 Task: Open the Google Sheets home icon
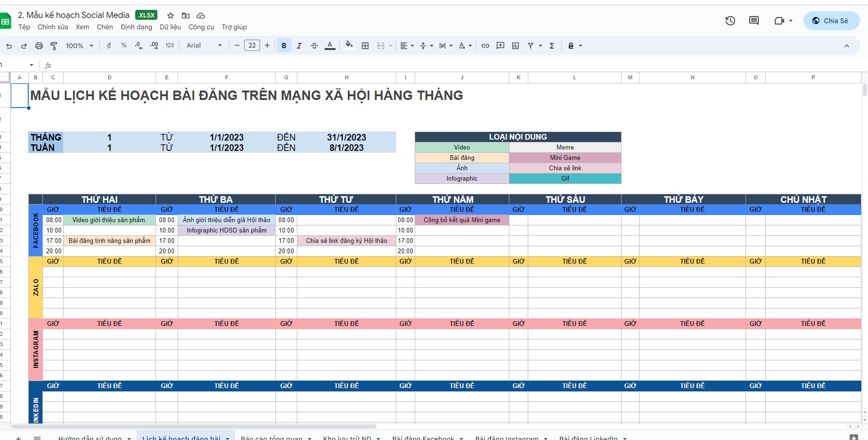[5, 21]
